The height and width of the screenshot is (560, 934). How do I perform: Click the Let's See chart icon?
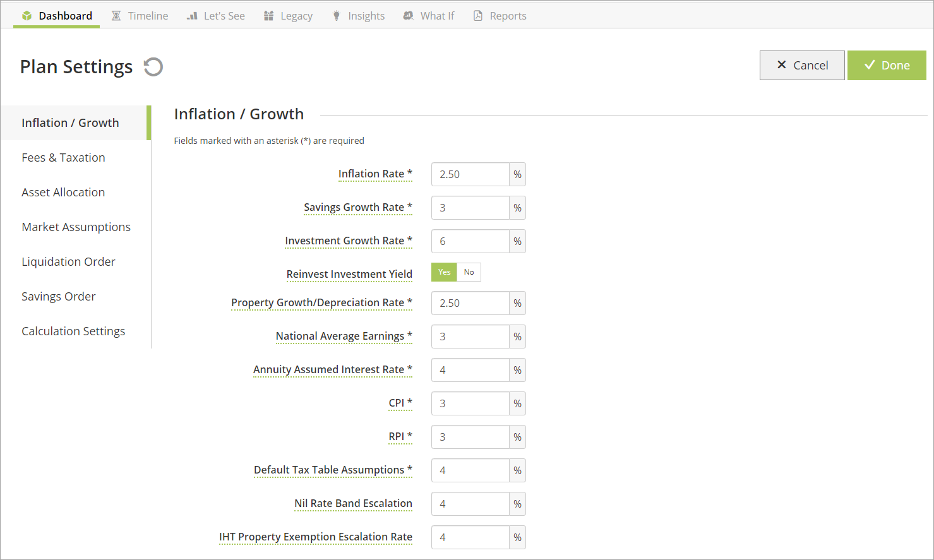pos(192,16)
